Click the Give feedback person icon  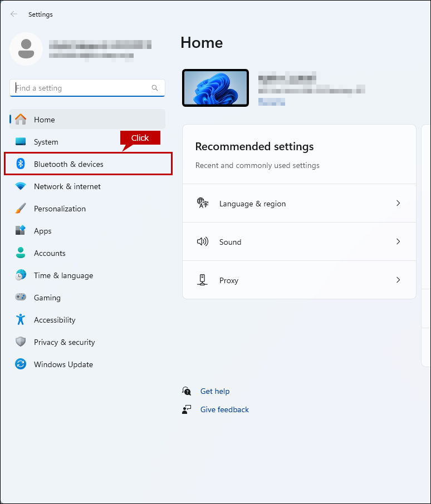187,409
